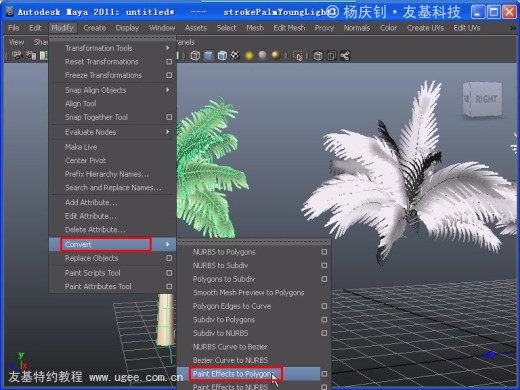Click the RIGHT face of view cube

pyautogui.click(x=486, y=99)
